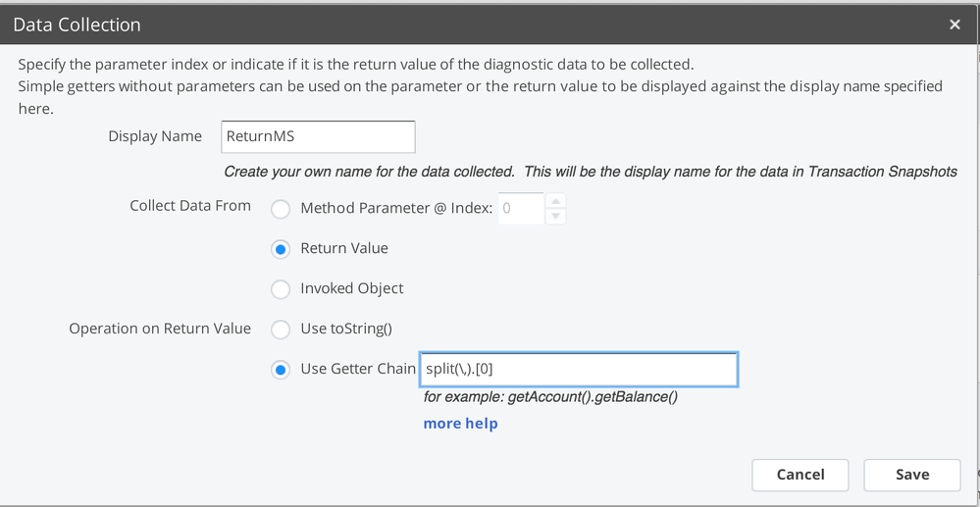Increment the parameter index with up arrow

pos(555,201)
